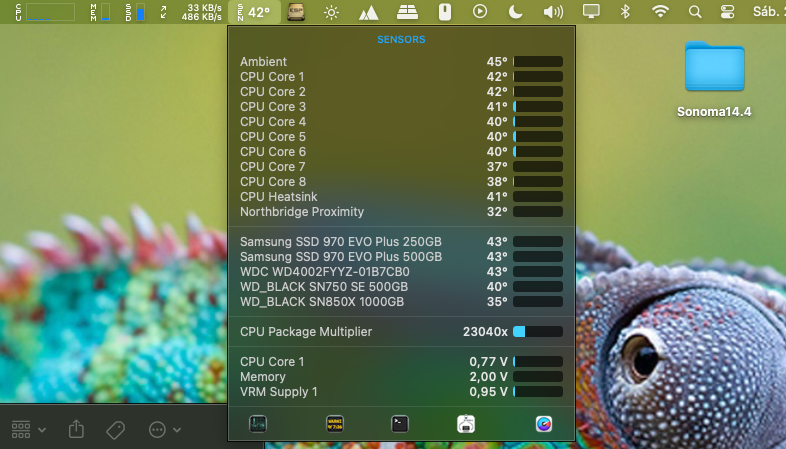
Task: Select the Memory 2,00 V voltage row
Action: pyautogui.click(x=401, y=377)
